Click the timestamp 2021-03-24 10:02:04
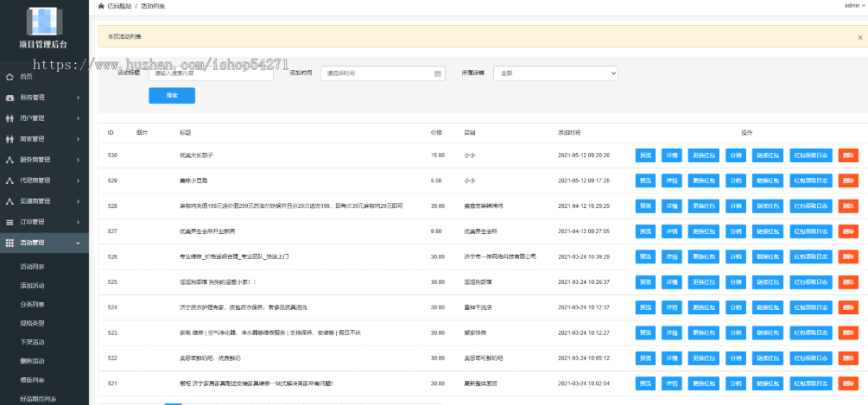 (584, 383)
